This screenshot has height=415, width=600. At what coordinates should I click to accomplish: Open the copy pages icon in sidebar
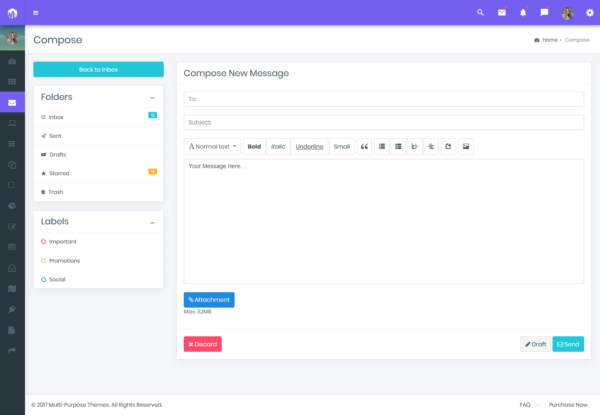click(x=12, y=164)
